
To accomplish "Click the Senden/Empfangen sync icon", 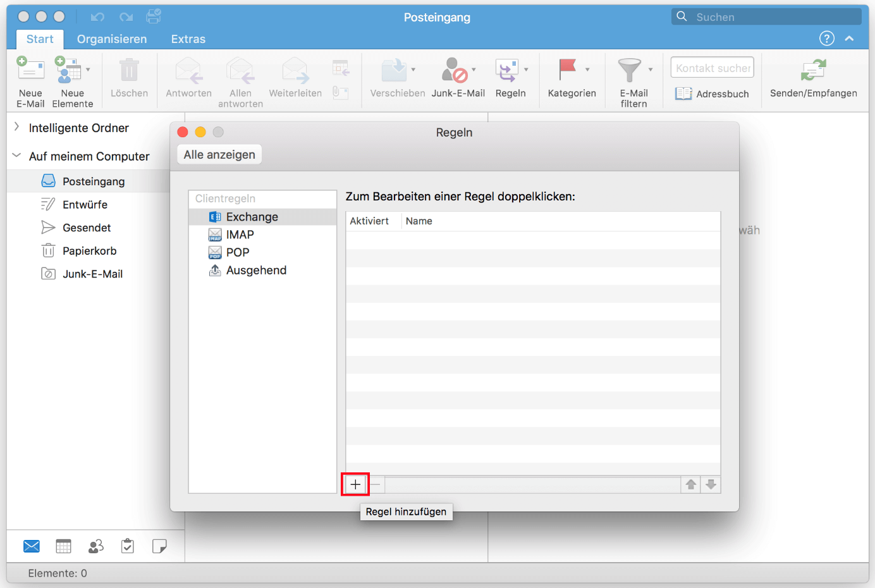I will (813, 71).
